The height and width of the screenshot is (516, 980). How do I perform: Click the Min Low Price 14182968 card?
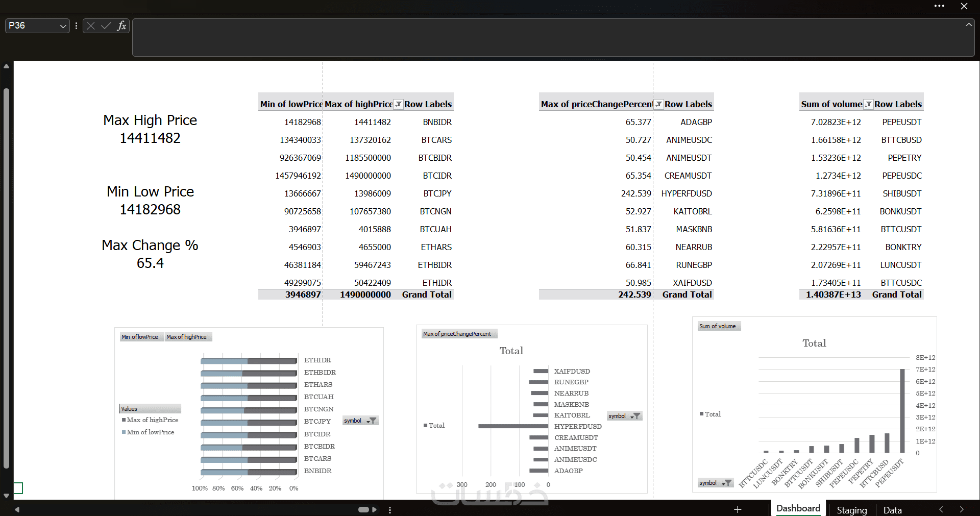tap(150, 200)
